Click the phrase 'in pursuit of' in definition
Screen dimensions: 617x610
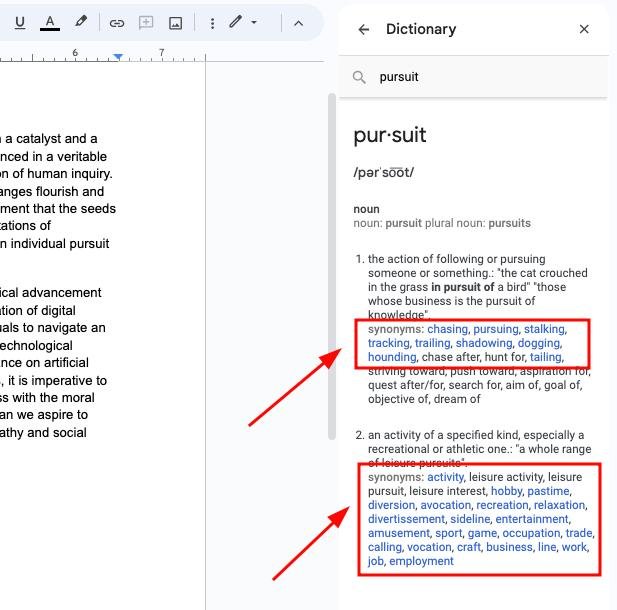[462, 287]
